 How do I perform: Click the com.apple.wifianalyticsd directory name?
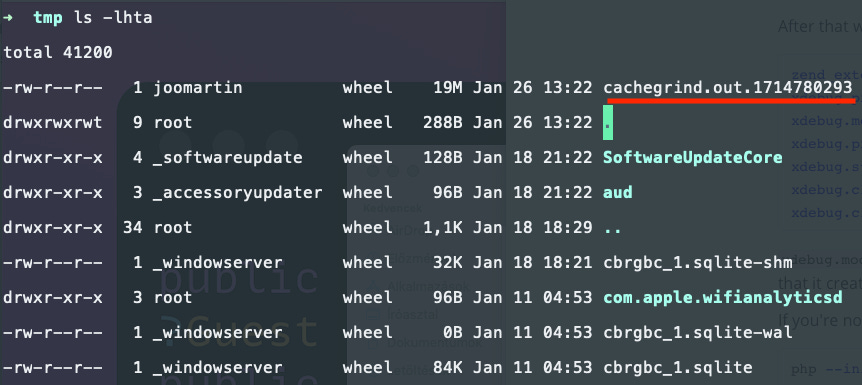[723, 298]
